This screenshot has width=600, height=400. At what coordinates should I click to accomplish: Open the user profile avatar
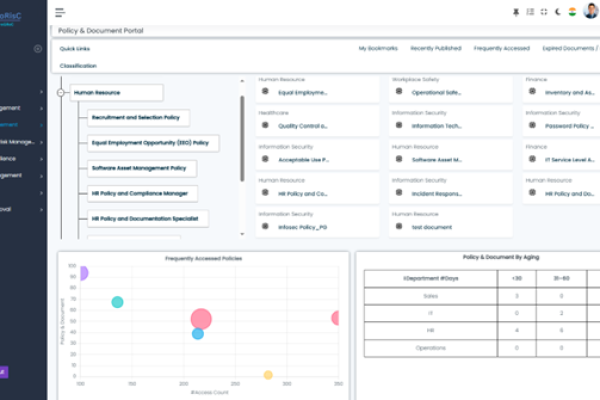pos(589,12)
